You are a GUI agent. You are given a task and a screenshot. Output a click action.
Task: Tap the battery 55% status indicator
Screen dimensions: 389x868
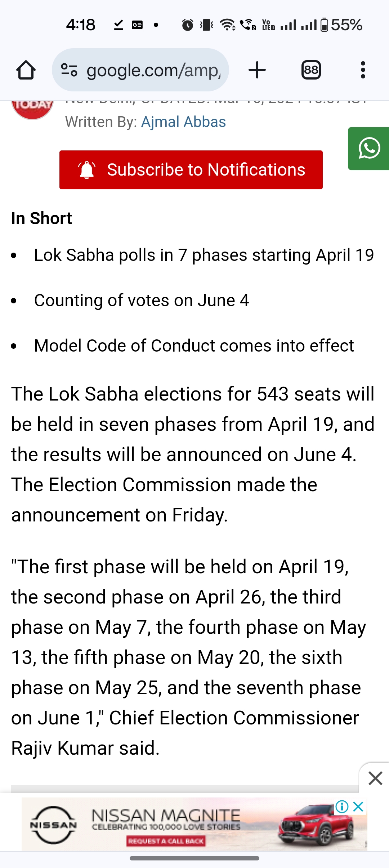(x=341, y=25)
